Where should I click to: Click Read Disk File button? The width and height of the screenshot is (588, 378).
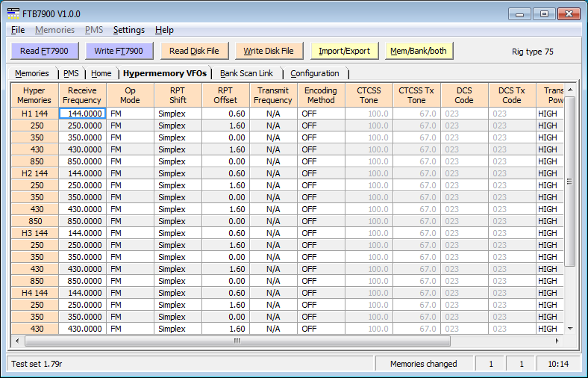pos(194,51)
